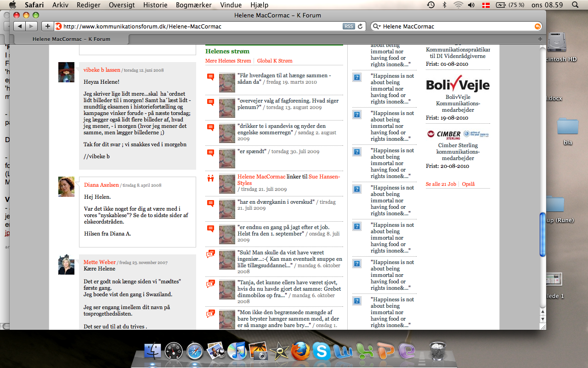Launch Firefox from the Dock
588x368 pixels.
pyautogui.click(x=300, y=352)
